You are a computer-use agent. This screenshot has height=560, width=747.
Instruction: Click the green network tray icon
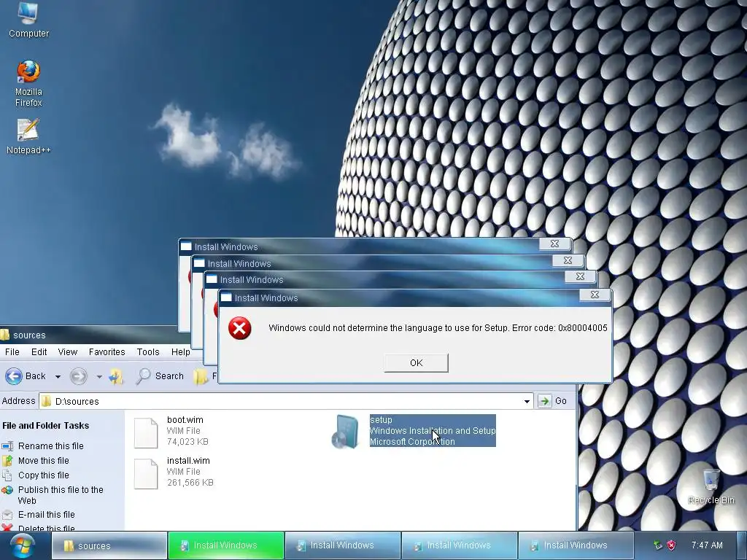[x=658, y=545]
